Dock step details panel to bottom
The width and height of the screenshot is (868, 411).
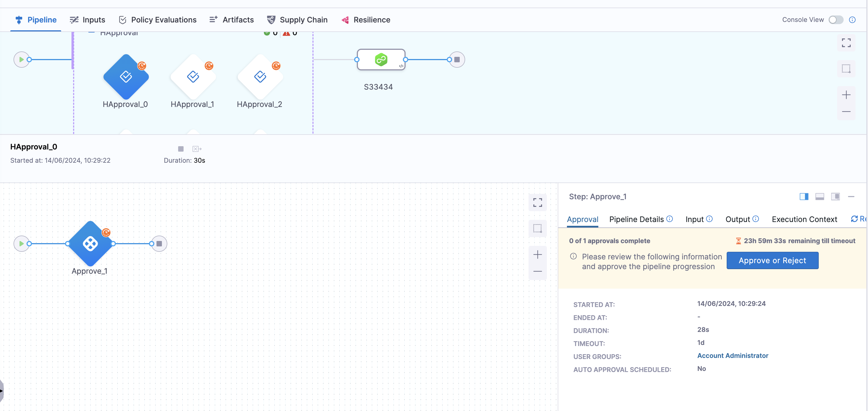[820, 197]
